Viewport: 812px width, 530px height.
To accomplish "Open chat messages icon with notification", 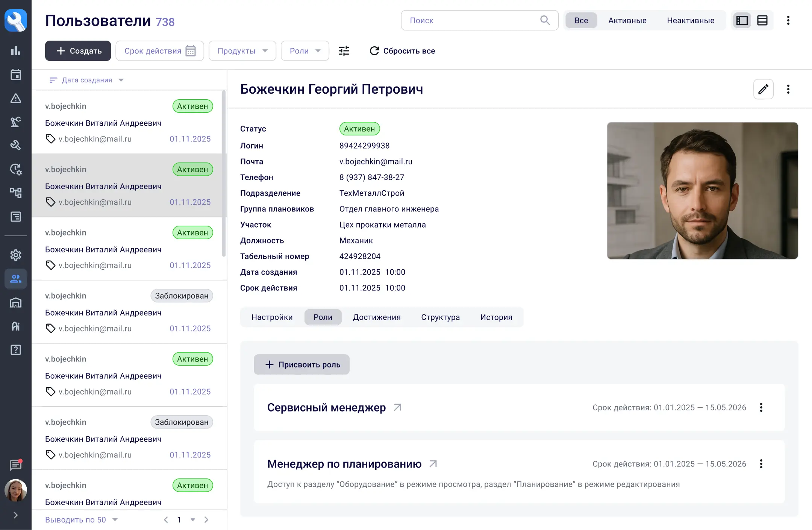I will click(15, 465).
